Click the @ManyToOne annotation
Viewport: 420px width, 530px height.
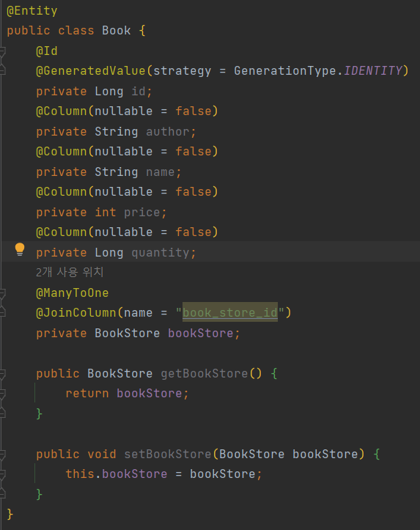click(x=73, y=293)
